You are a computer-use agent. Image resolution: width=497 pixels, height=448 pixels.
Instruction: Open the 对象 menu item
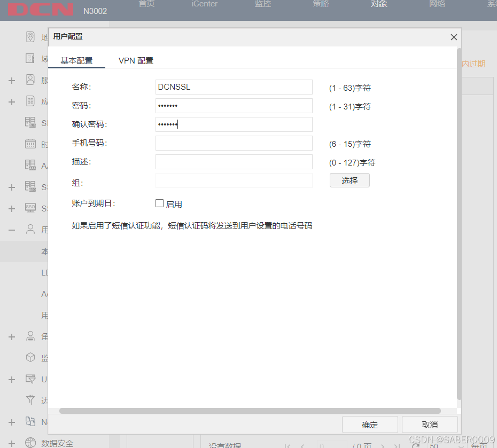pos(378,4)
